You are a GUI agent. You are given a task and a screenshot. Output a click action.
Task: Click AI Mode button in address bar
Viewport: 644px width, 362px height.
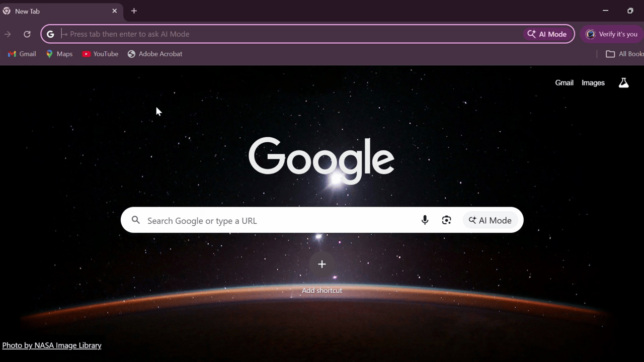[x=547, y=34]
